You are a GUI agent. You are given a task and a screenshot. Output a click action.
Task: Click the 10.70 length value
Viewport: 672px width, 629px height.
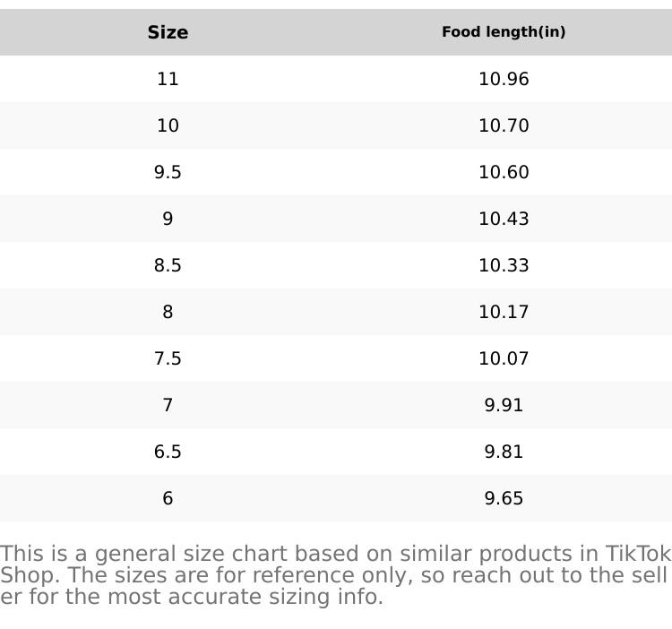[x=504, y=125]
